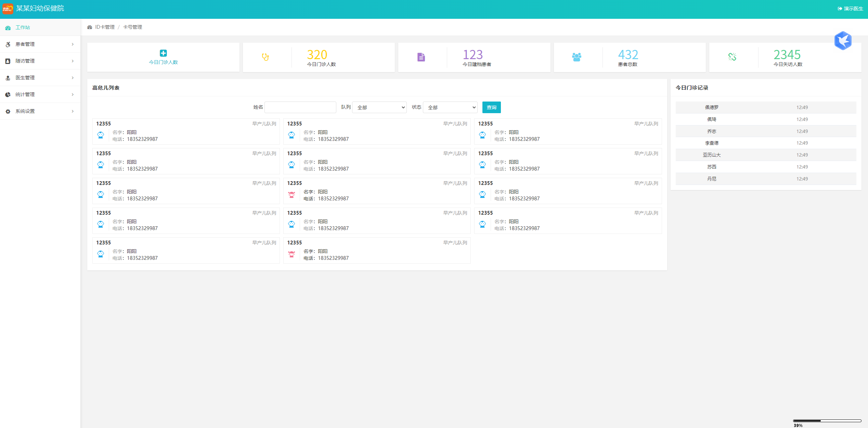The image size is (868, 428).
Task: Click the blue group users icon beside 432
Action: coord(576,57)
